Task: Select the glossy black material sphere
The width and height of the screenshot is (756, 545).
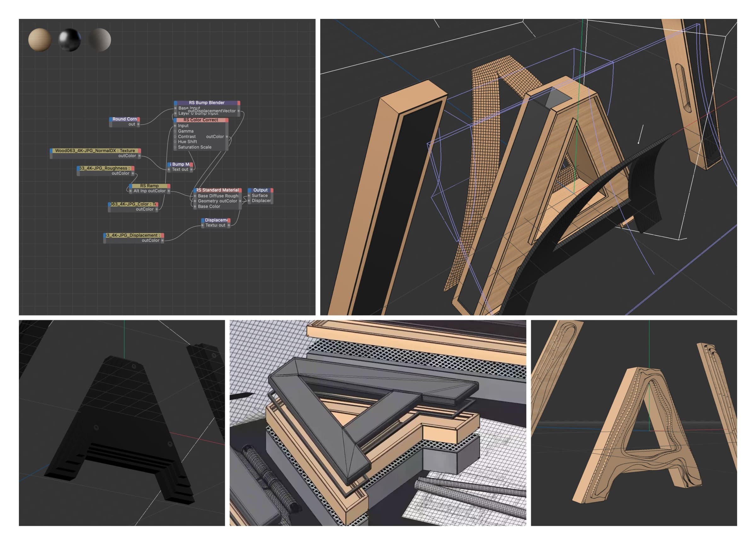Action: tap(69, 40)
